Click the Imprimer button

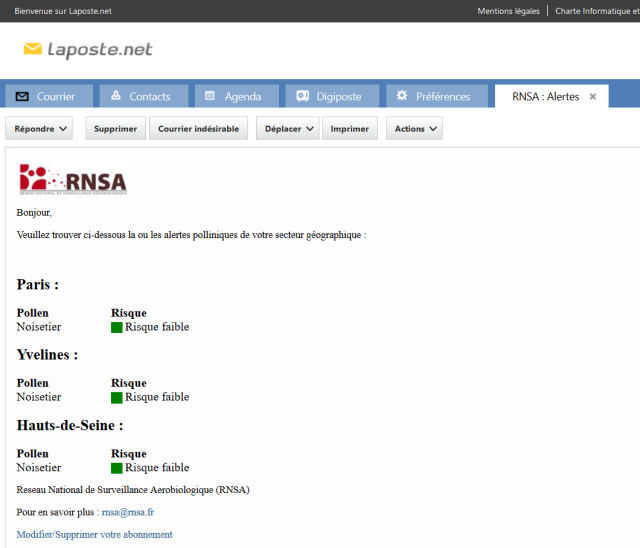coord(349,129)
